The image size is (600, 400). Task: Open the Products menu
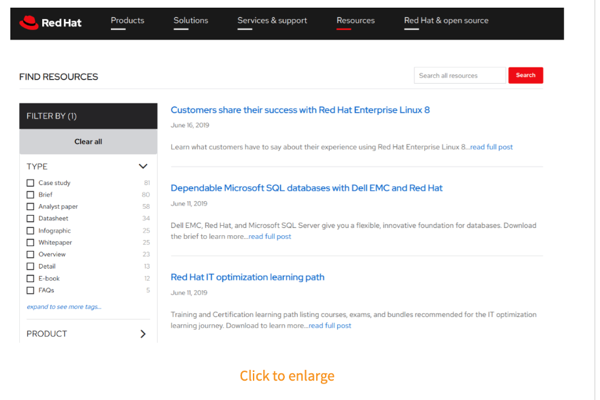pyautogui.click(x=127, y=21)
